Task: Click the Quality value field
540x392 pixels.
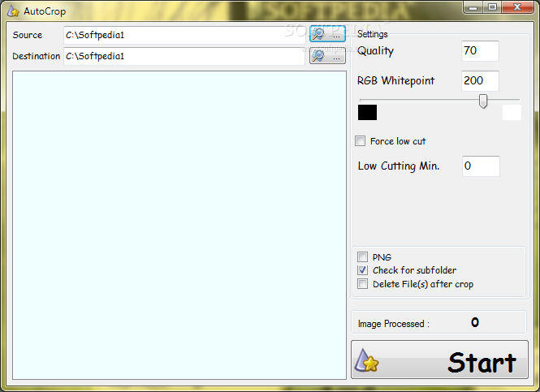Action: 480,51
